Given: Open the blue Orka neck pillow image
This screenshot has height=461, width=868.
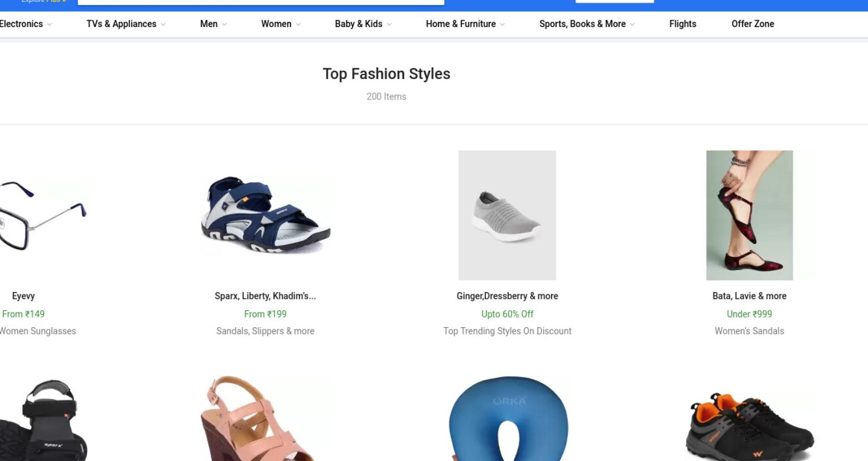Looking at the screenshot, I should pos(507,419).
